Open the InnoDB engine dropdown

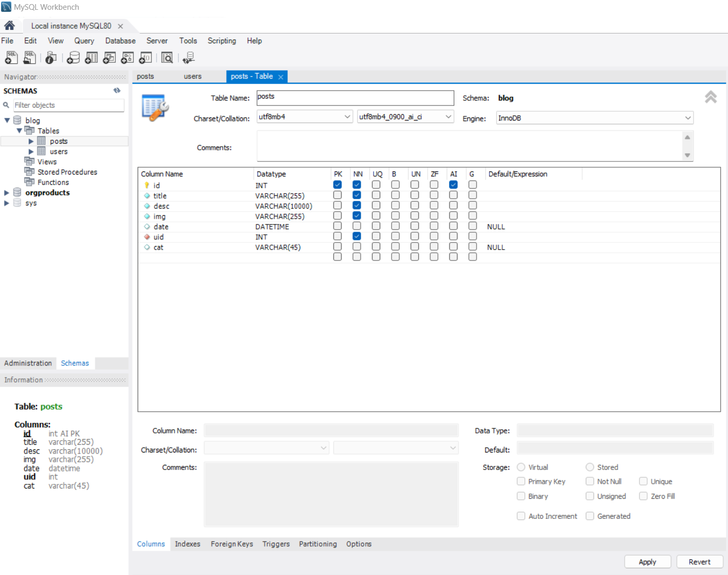(x=595, y=118)
